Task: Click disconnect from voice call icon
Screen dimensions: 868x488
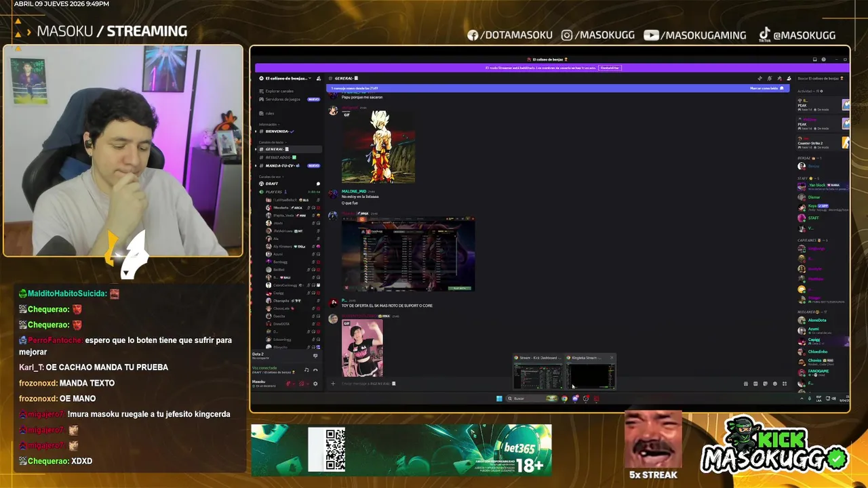Action: tap(315, 370)
